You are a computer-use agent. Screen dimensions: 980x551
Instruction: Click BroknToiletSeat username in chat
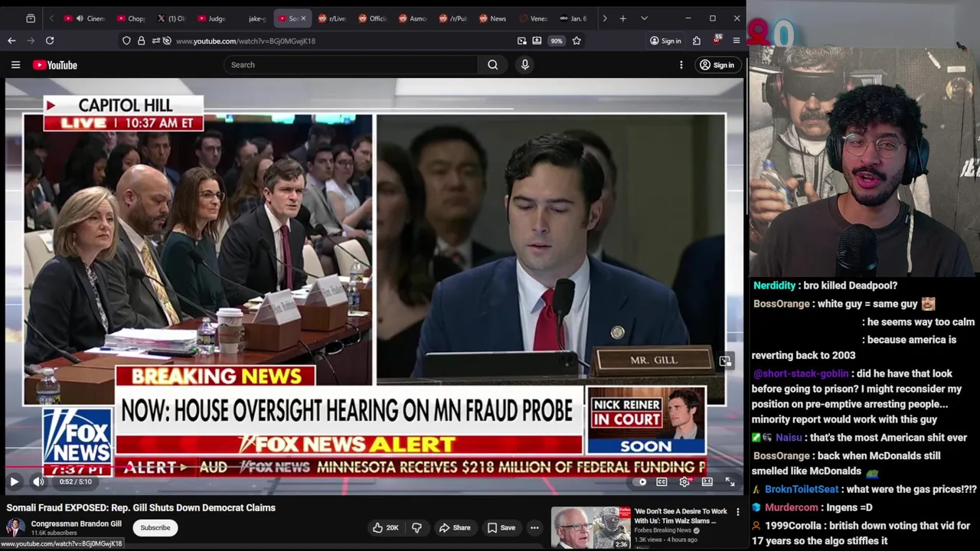(x=802, y=489)
